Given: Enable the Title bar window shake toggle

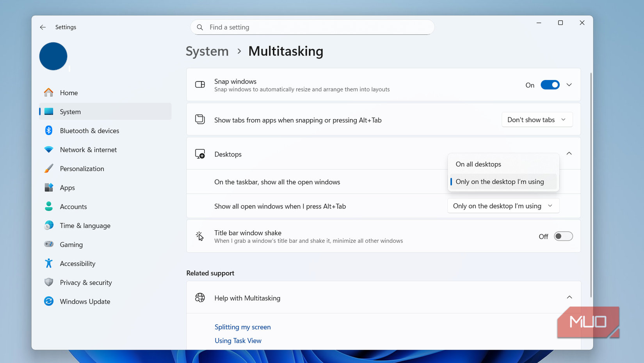Looking at the screenshot, I should click(563, 236).
